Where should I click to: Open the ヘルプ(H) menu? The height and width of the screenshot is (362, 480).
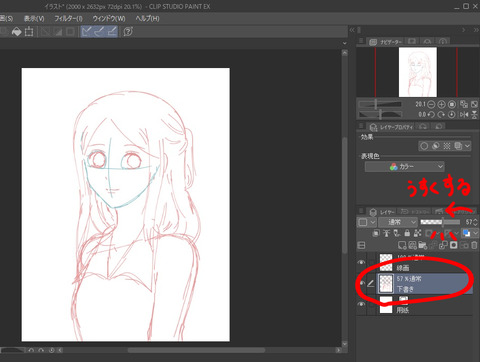[x=147, y=18]
